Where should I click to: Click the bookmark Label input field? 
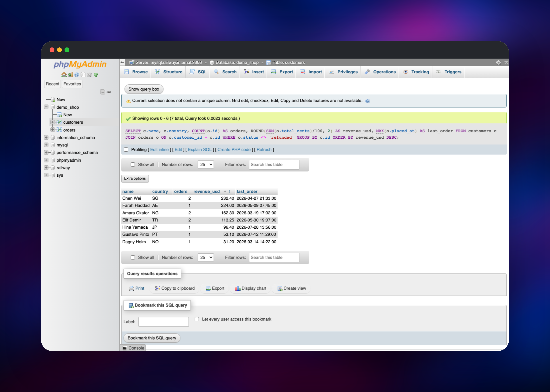pyautogui.click(x=164, y=322)
